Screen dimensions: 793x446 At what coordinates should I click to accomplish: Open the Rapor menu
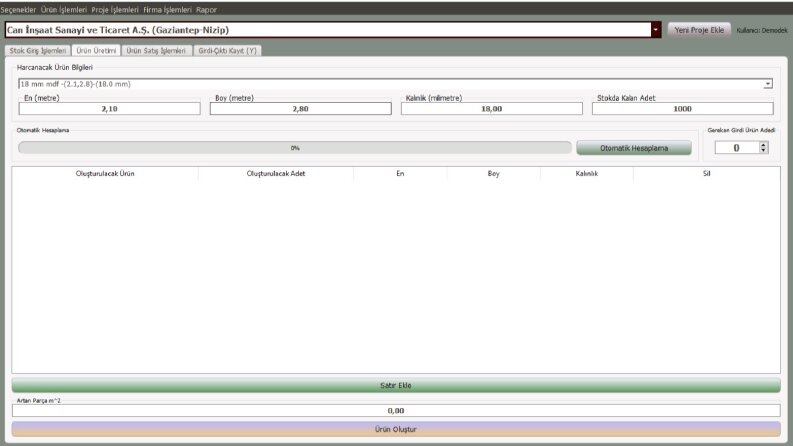point(206,10)
